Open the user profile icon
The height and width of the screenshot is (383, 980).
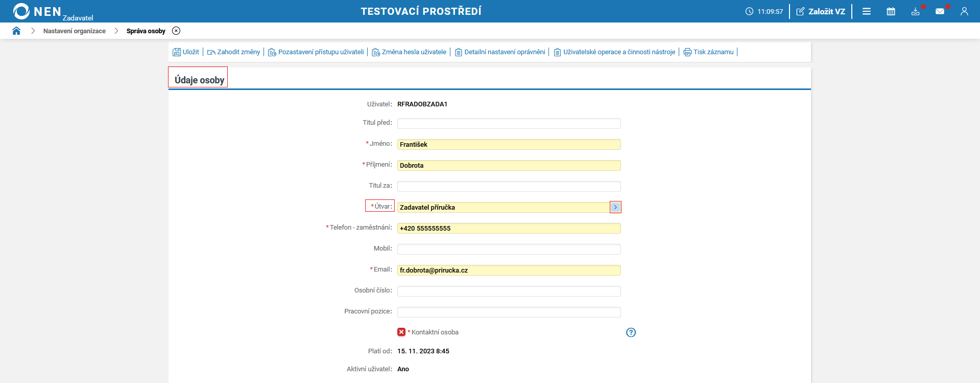point(964,11)
